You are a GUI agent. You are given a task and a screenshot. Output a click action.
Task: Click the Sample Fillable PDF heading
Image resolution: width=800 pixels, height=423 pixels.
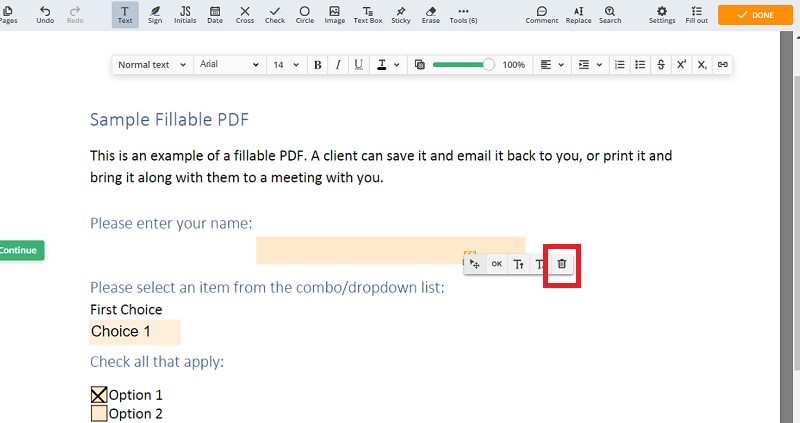pyautogui.click(x=169, y=119)
